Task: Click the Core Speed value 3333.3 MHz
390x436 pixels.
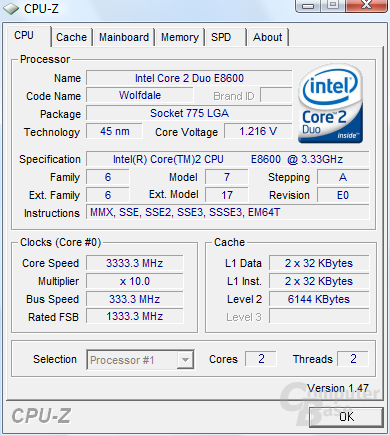Action: click(135, 263)
